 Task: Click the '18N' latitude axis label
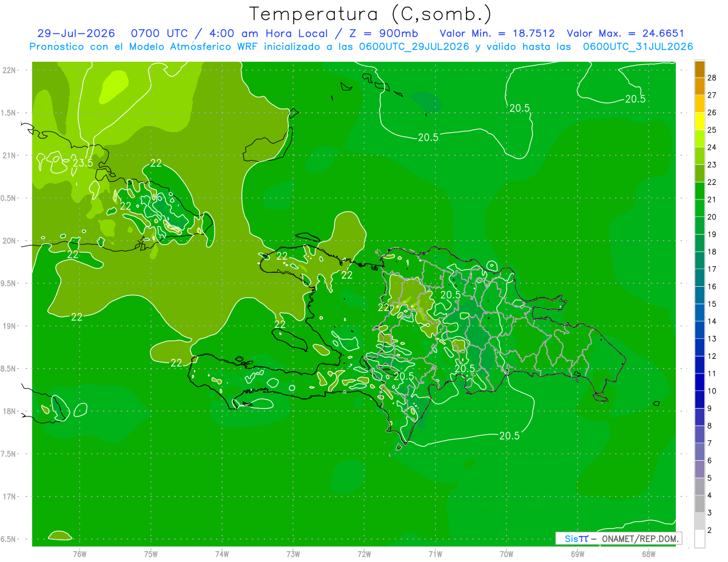point(9,411)
